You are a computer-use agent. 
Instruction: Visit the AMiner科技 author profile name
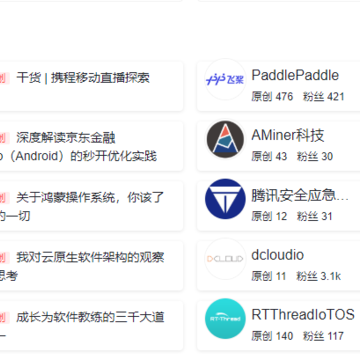tap(288, 135)
